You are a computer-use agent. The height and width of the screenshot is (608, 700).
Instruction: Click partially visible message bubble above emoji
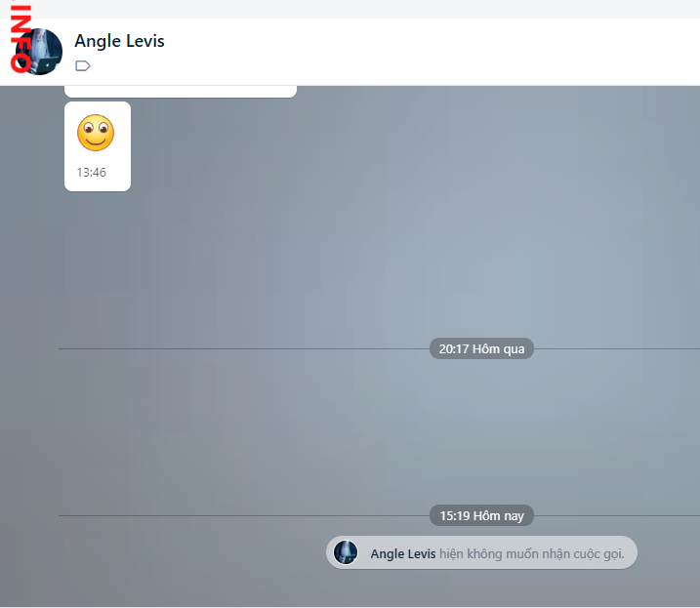click(180, 92)
